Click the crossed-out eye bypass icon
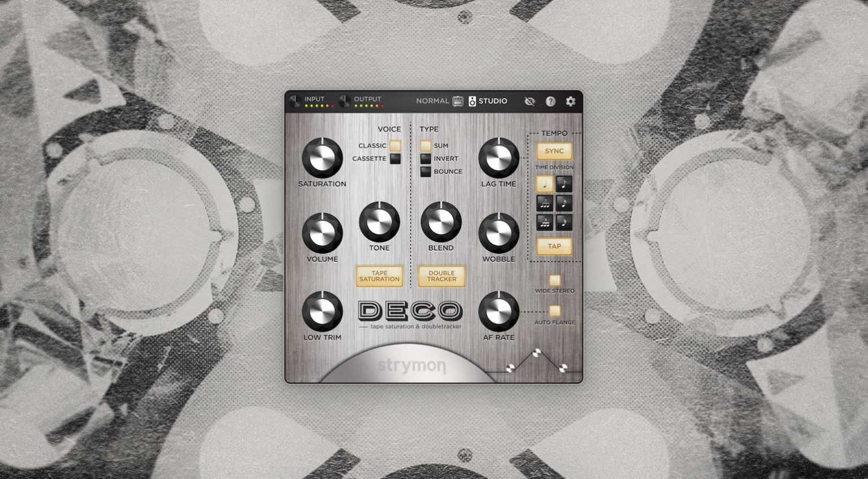Viewport: 868px width, 479px height. [x=529, y=101]
